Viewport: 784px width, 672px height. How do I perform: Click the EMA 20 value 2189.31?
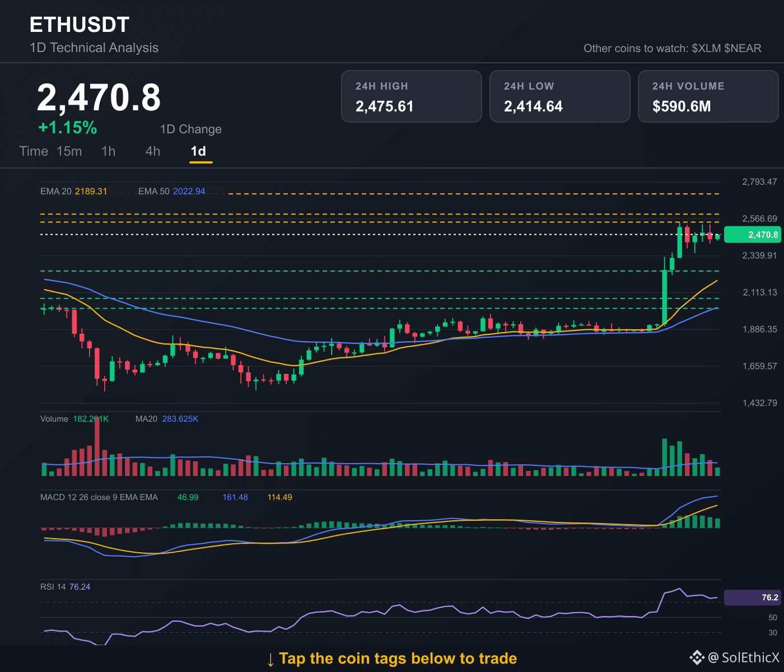point(91,192)
